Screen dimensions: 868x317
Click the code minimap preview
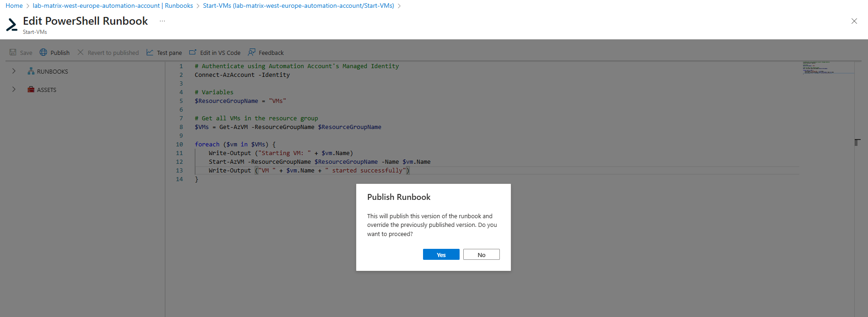pyautogui.click(x=828, y=67)
